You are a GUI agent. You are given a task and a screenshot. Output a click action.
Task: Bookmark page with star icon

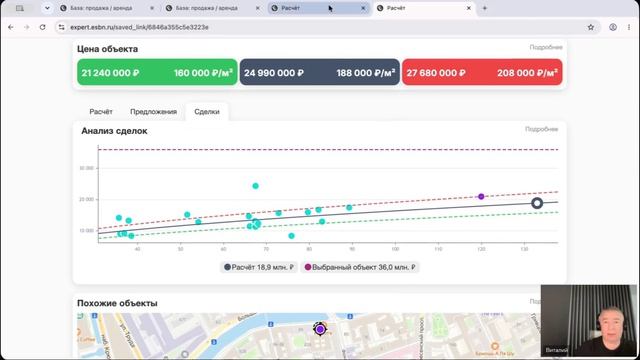click(x=591, y=27)
